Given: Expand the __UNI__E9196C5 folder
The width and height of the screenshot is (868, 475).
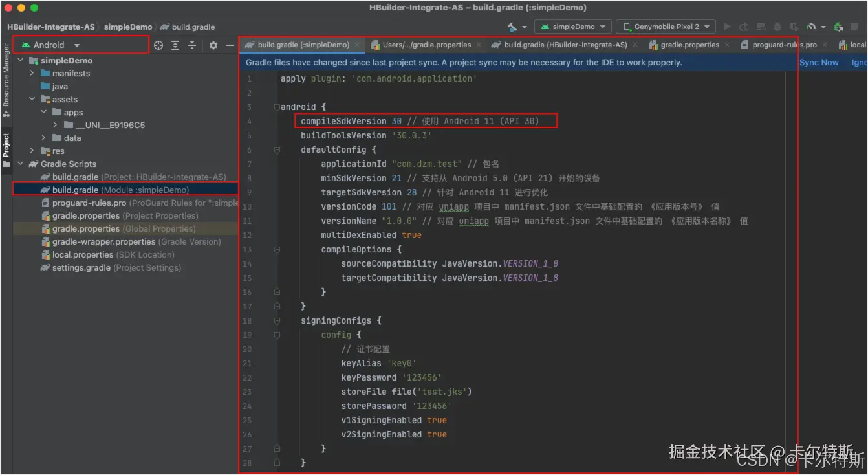Looking at the screenshot, I should coord(56,125).
